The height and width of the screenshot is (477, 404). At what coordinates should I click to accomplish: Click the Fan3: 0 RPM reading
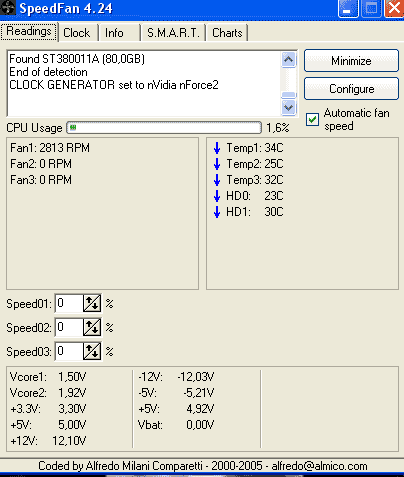click(x=41, y=180)
